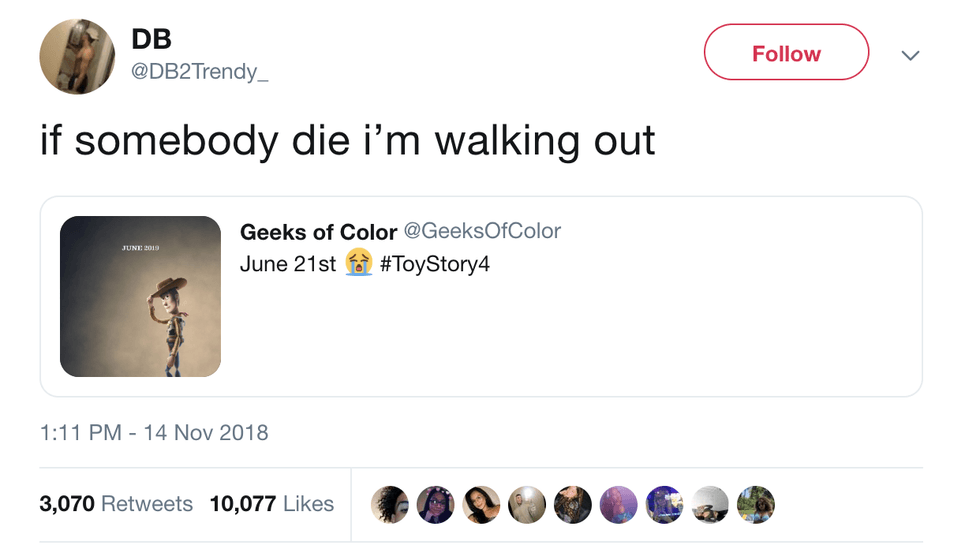Screen dimensions: 980x552
Task: Open the @GeeksOfColor handle
Action: pyautogui.click(x=482, y=232)
